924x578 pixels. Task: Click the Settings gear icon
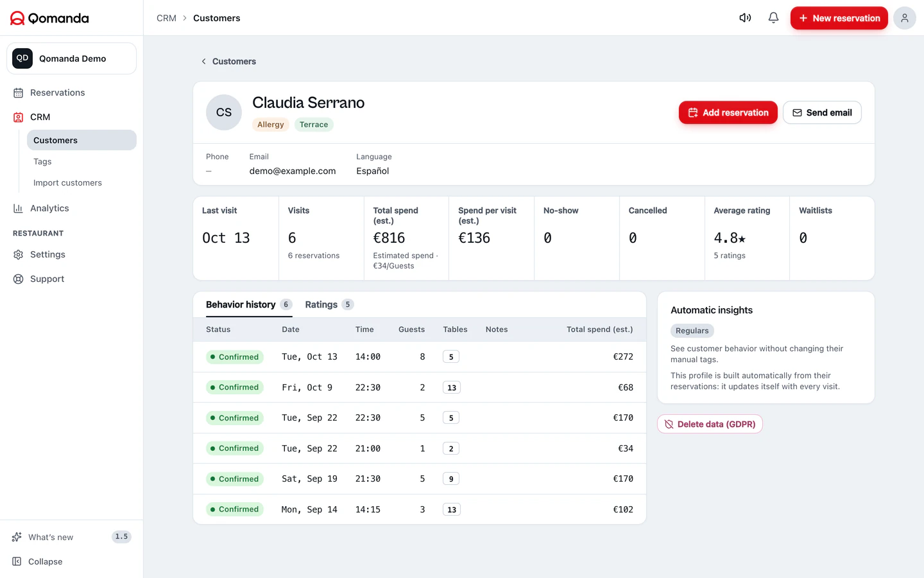click(19, 255)
